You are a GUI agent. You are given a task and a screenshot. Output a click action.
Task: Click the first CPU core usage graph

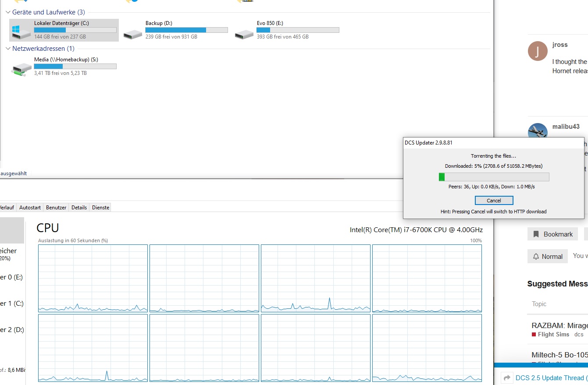93,278
